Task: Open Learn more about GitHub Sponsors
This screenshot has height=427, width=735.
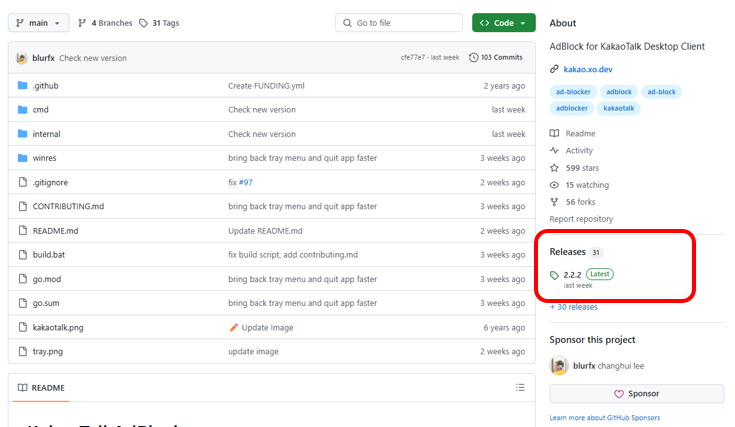Action: pos(605,418)
